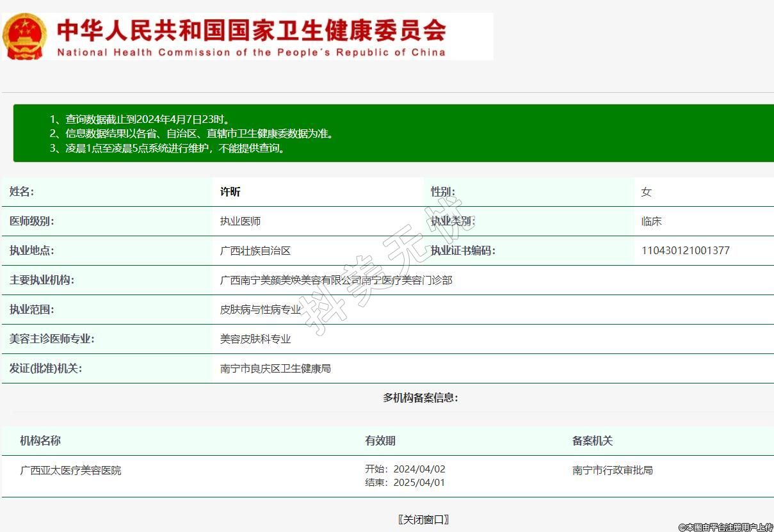This screenshot has height=532, width=774.
Task: Click the 广西壮族自治区 practice location value
Action: click(255, 251)
